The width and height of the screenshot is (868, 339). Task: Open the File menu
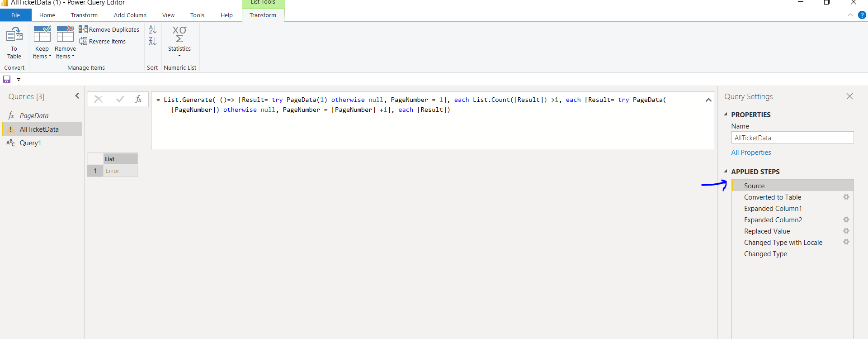pyautogui.click(x=15, y=15)
